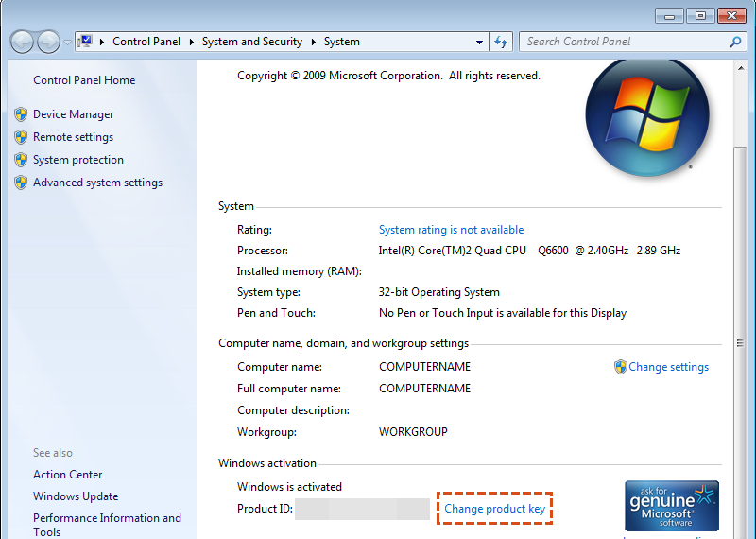Open the address bar history dropdown
This screenshot has height=539, width=756.
pos(479,42)
